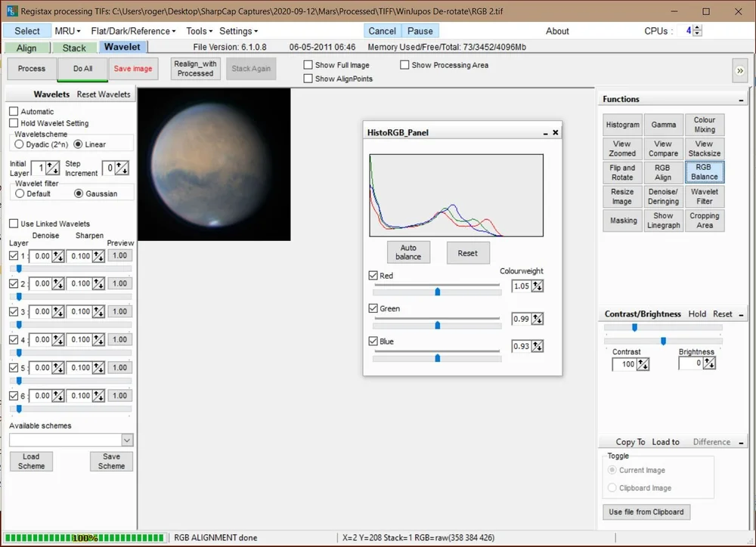Enable Use Linked Wavelets checkbox

(x=14, y=224)
